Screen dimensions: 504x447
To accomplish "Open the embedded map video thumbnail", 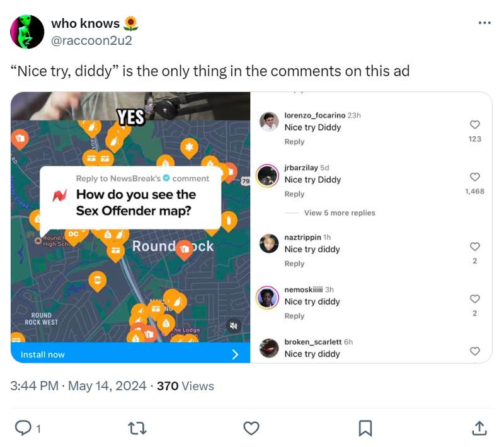I will tap(130, 227).
